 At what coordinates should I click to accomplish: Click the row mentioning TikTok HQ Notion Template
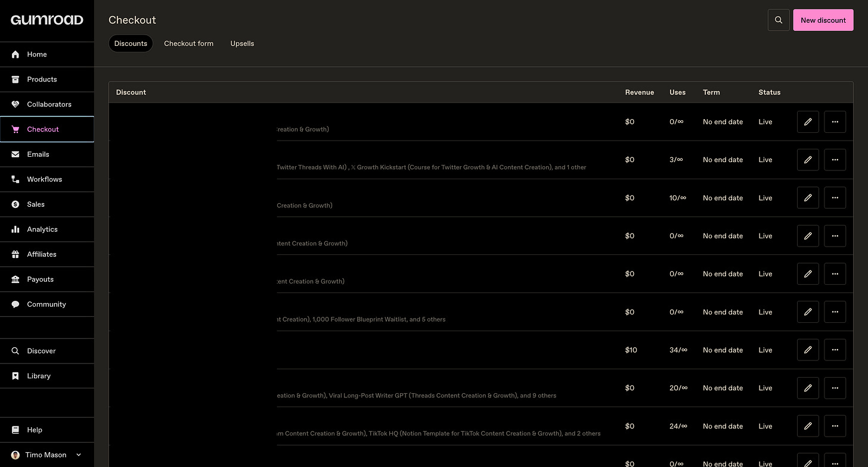[480, 426]
